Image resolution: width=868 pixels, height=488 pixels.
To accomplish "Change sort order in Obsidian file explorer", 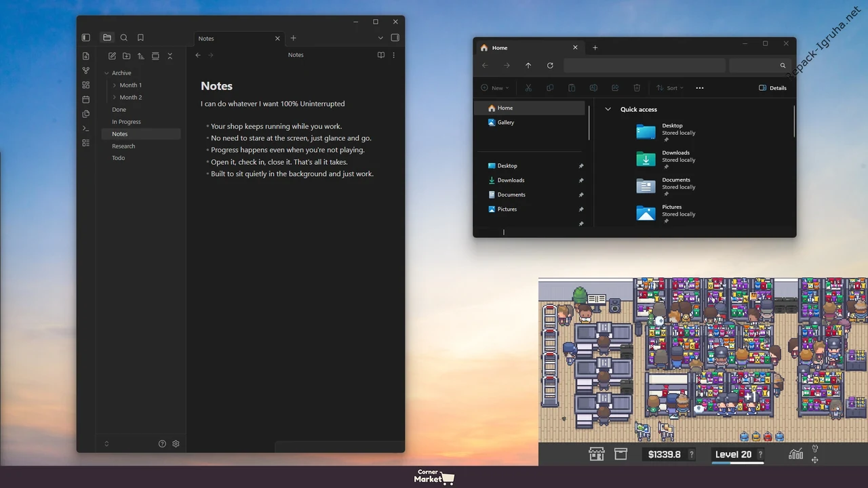I will 140,56.
